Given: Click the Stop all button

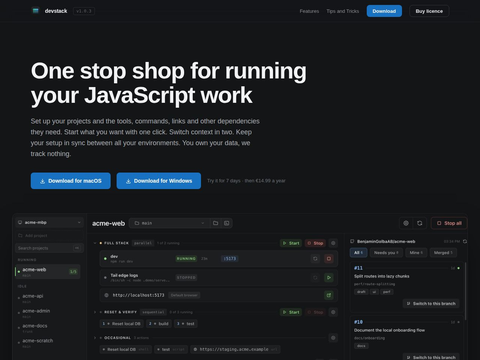Looking at the screenshot, I should [x=449, y=223].
